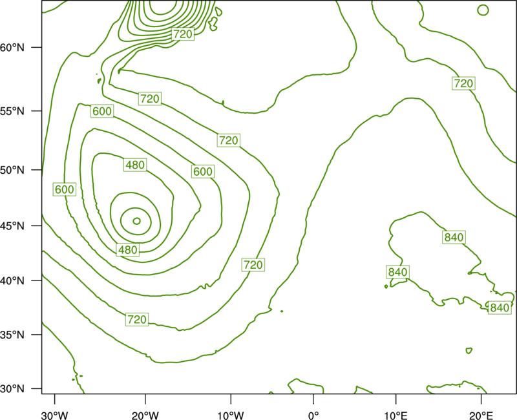Click the 60°N latitude axis label
517x420 pixels.
(12, 48)
